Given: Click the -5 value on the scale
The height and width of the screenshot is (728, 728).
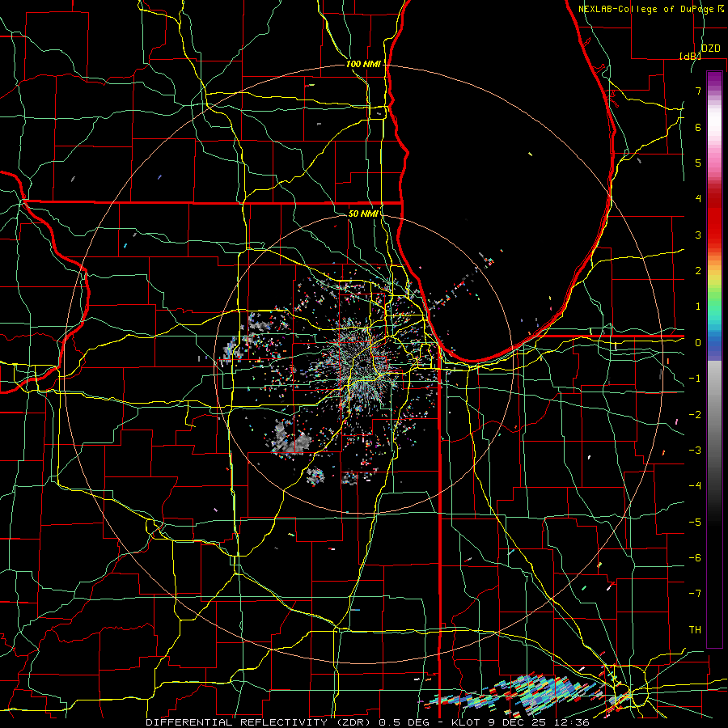Looking at the screenshot, I should point(695,523).
